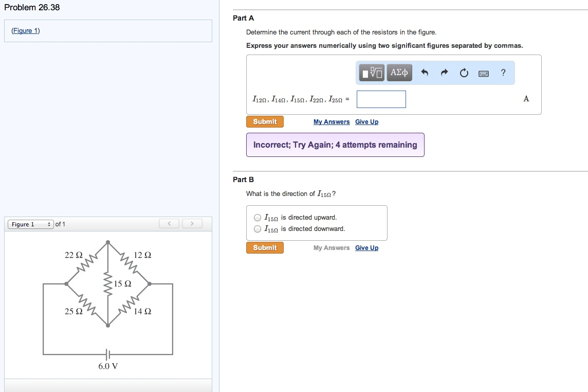Image resolution: width=588 pixels, height=392 pixels.
Task: Open My Answers for Part A
Action: click(332, 122)
